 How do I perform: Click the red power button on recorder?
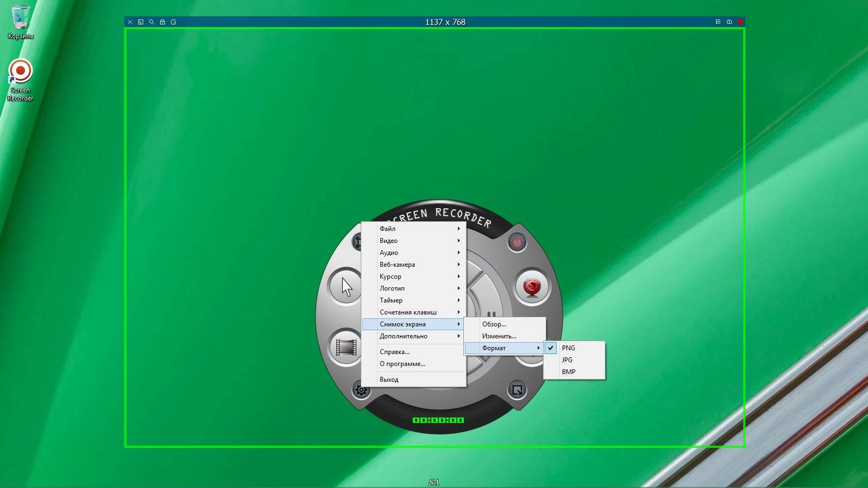point(517,242)
